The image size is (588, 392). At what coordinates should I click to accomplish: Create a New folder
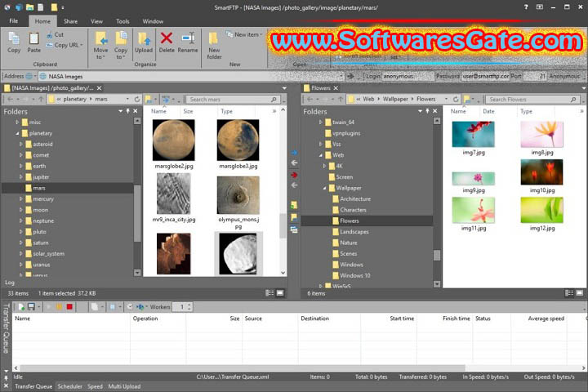coord(214,46)
